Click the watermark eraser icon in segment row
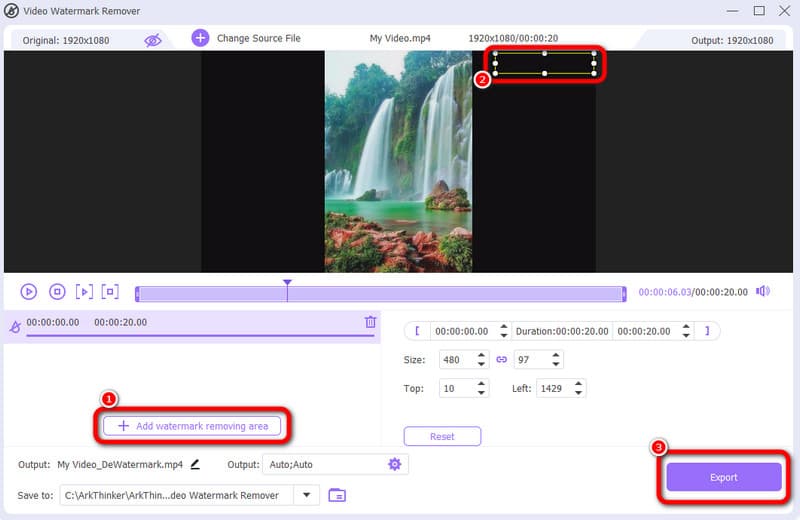Viewport: 800px width, 520px height. [15, 326]
